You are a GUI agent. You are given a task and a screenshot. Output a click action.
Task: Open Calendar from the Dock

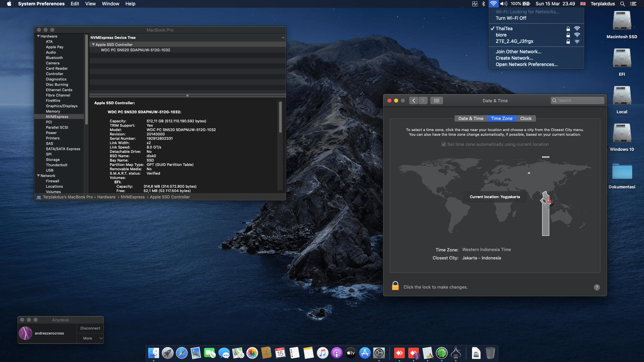[280, 353]
